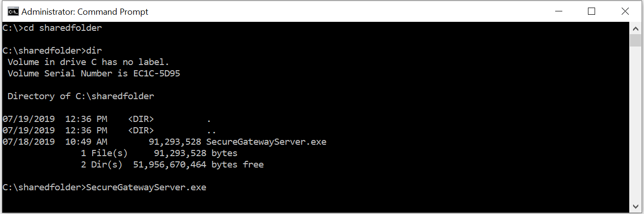Click the vertical scrollbar thumb
644x214 pixels.
pos(635,40)
